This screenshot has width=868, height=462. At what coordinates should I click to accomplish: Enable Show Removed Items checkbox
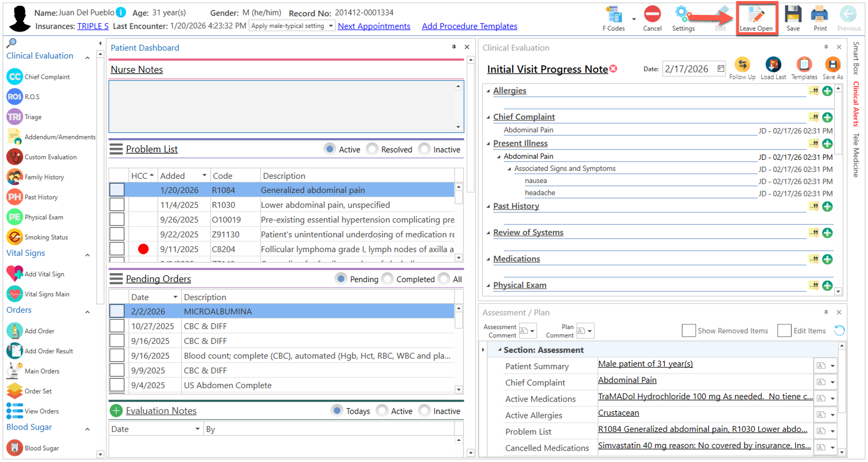pos(688,330)
